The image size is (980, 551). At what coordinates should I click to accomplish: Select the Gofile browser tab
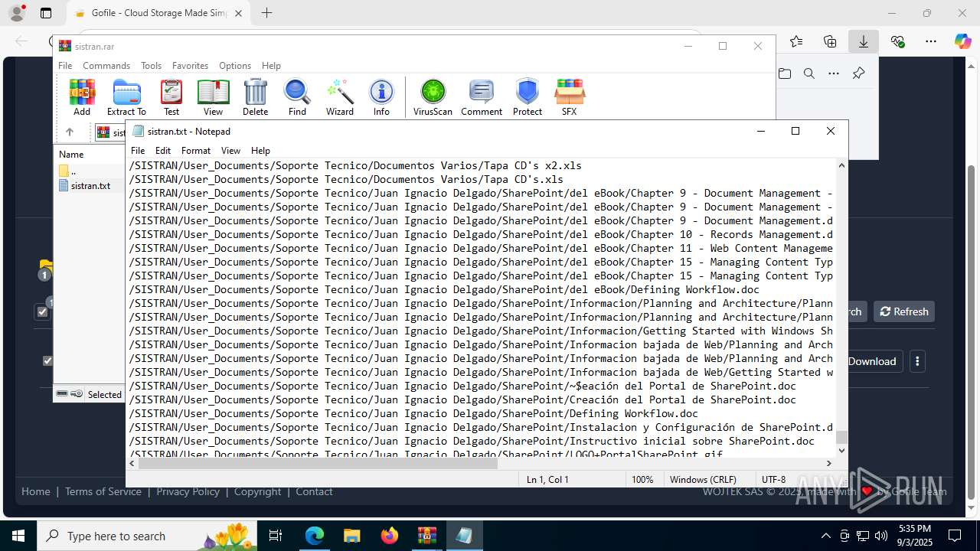(158, 13)
